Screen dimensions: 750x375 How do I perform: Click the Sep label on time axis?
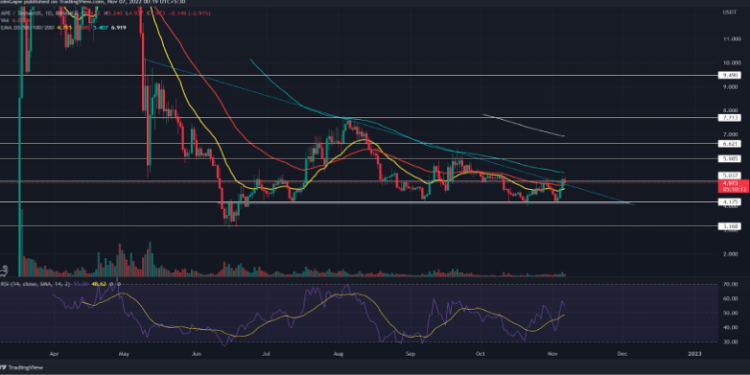[x=410, y=353]
